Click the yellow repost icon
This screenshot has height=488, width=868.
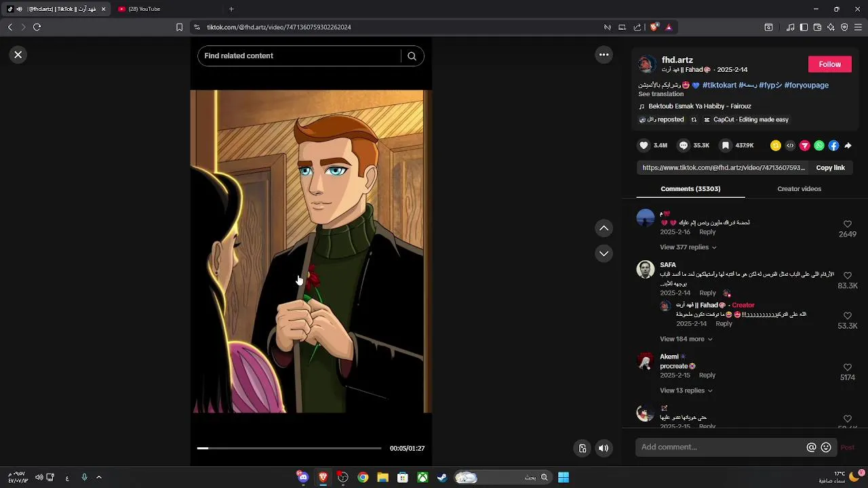coord(776,146)
